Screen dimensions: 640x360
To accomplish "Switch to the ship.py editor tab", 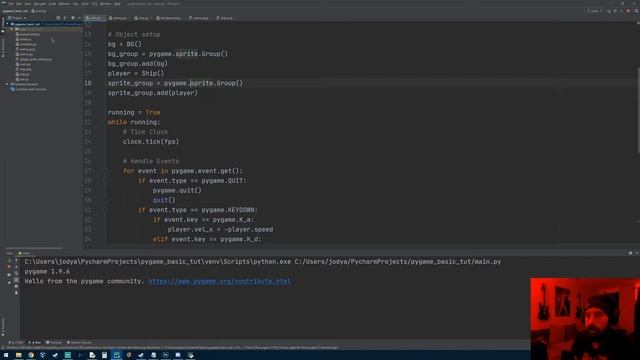I will pyautogui.click(x=141, y=18).
